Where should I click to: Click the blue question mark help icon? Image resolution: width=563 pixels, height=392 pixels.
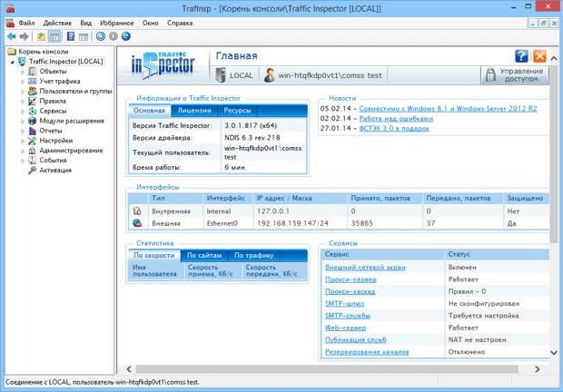coord(521,56)
